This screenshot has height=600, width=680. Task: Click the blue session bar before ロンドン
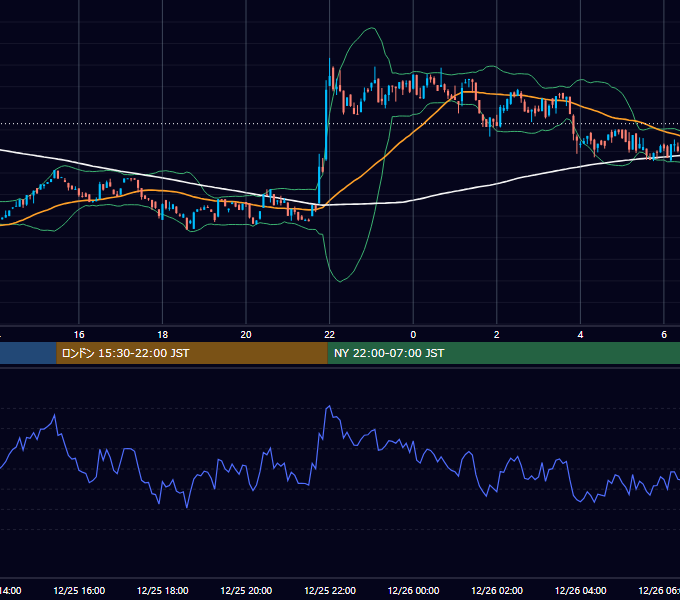click(x=28, y=353)
